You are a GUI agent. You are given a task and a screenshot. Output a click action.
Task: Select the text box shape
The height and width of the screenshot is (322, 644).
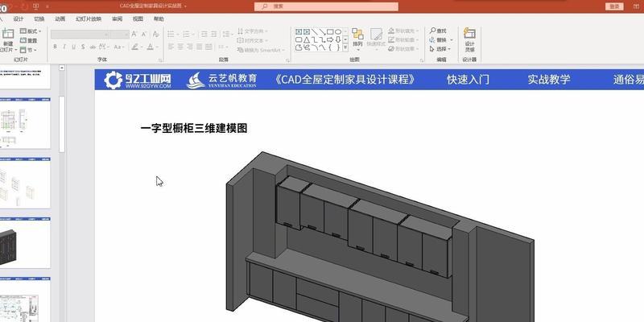[299, 31]
